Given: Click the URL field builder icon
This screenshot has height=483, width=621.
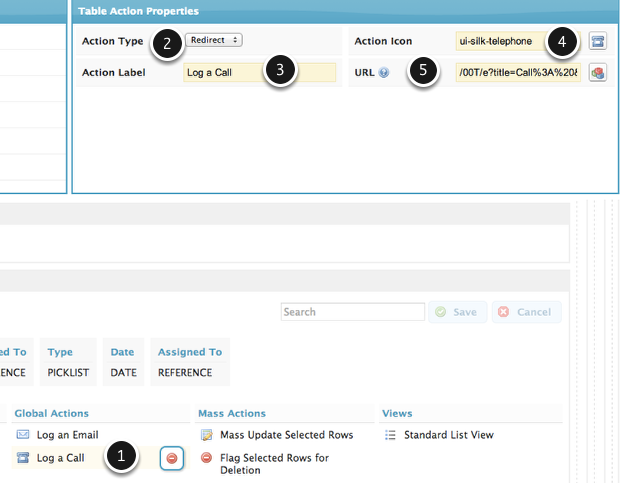Looking at the screenshot, I should tap(597, 73).
